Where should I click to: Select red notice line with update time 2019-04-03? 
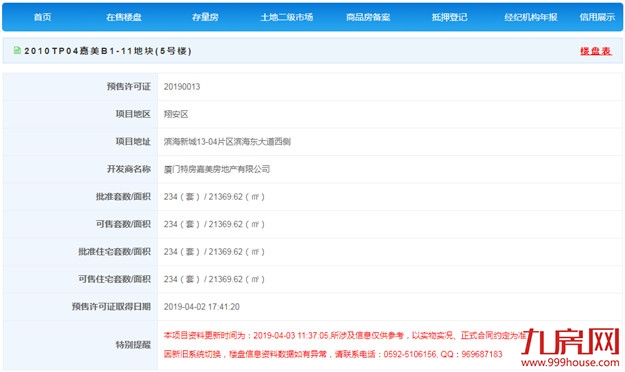point(345,336)
